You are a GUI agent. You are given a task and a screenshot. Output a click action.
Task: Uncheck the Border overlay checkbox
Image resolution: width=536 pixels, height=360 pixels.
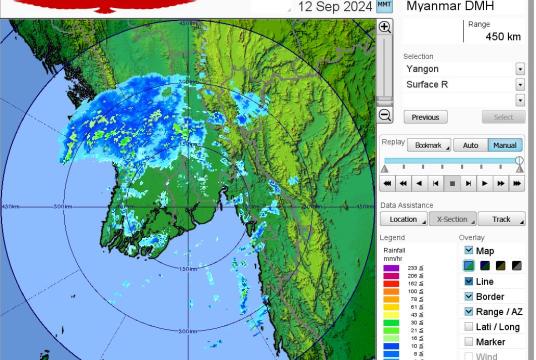click(x=469, y=296)
